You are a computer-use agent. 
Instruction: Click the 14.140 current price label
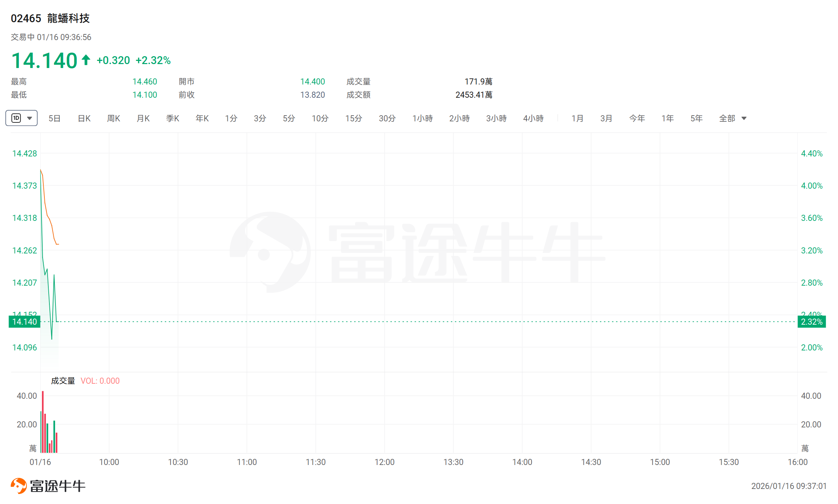pyautogui.click(x=24, y=321)
